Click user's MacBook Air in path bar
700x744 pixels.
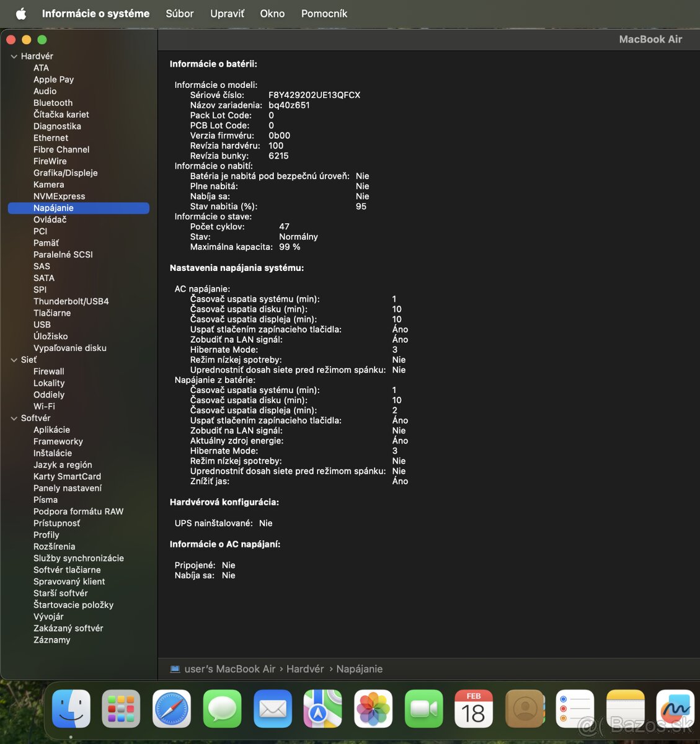pos(229,669)
